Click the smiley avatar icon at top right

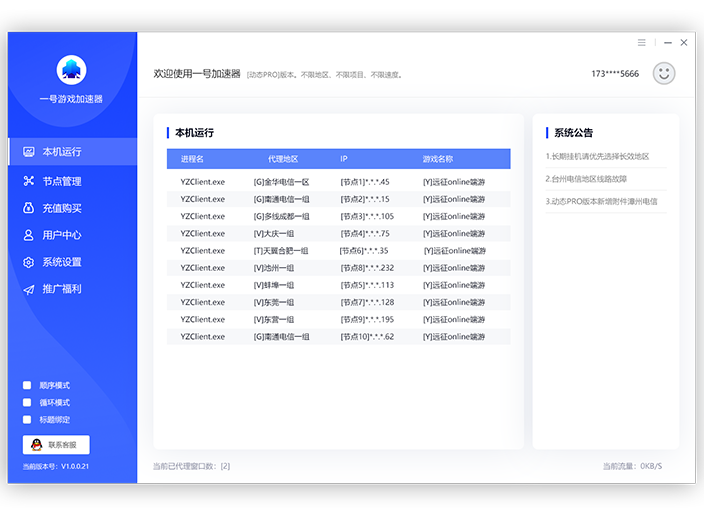[x=663, y=73]
